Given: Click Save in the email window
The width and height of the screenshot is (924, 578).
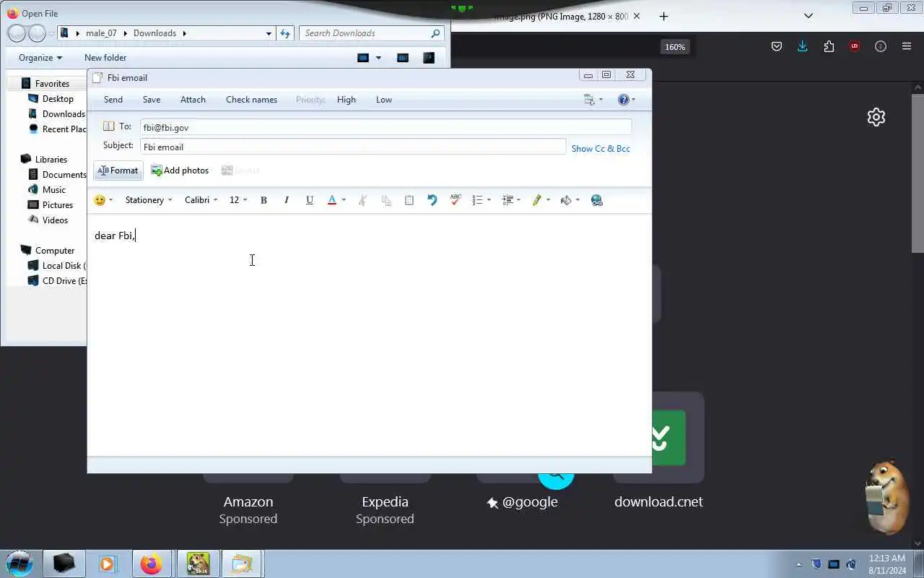Looking at the screenshot, I should pyautogui.click(x=152, y=100).
